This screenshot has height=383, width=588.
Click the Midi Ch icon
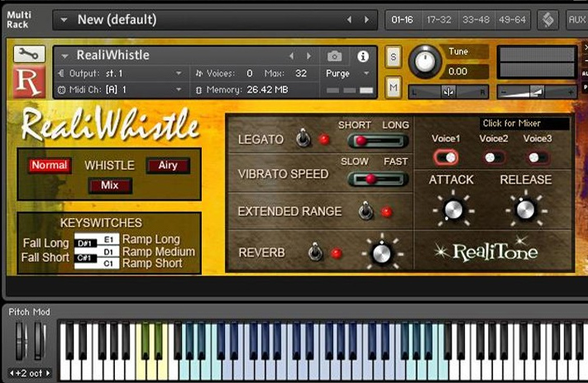pyautogui.click(x=61, y=89)
